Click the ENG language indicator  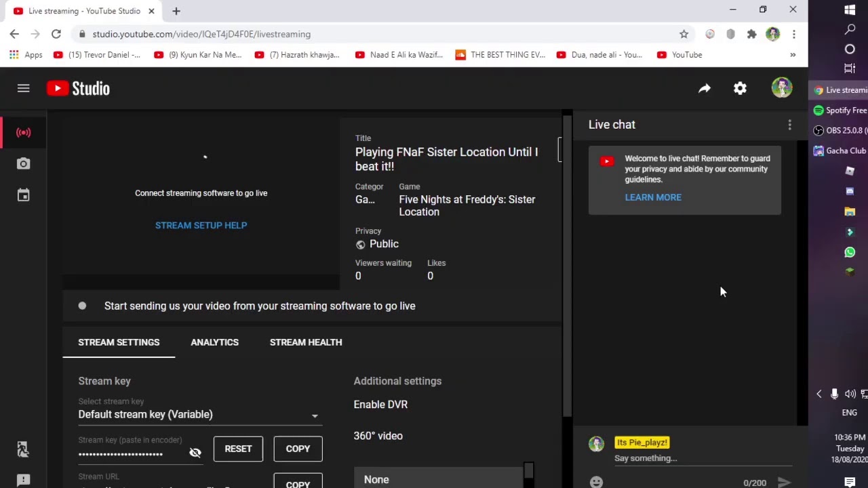point(850,413)
